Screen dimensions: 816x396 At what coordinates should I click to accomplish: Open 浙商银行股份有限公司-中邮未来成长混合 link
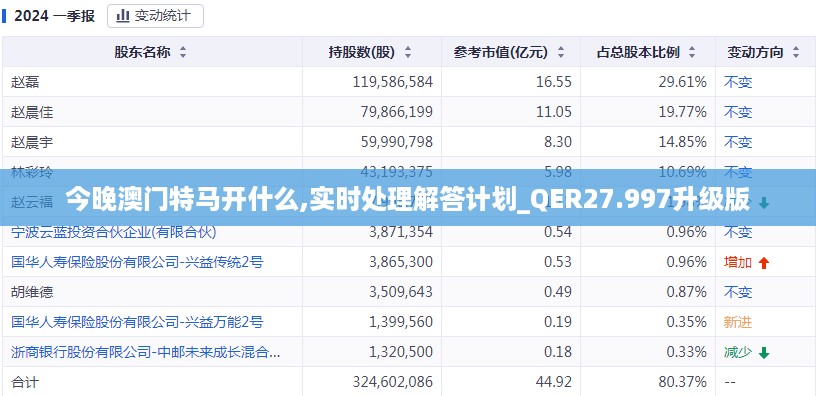click(x=146, y=353)
